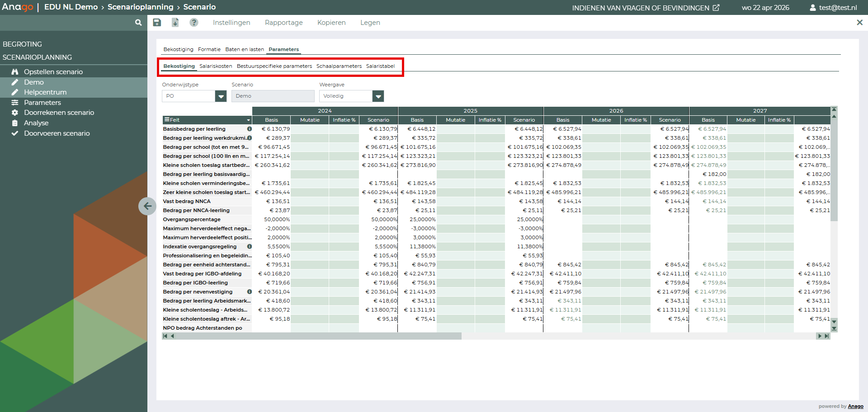Click the search magnifier in sidebar
The image size is (868, 412).
coord(138,23)
